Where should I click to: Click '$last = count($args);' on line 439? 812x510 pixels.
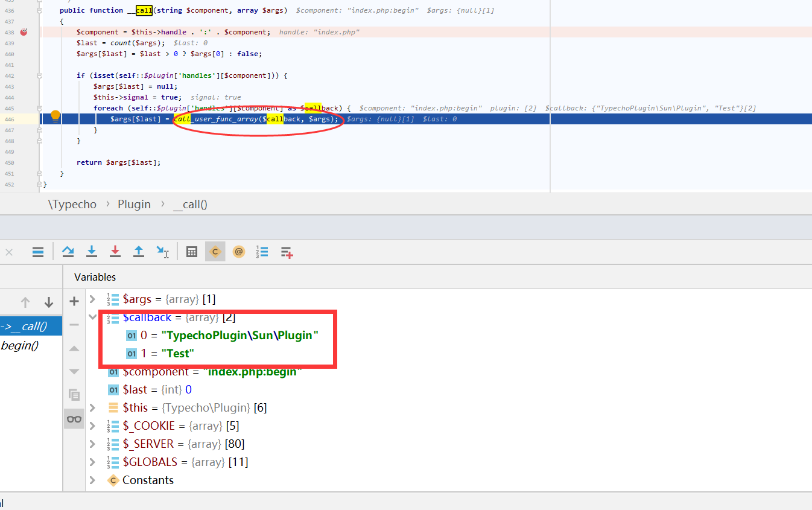click(121, 43)
